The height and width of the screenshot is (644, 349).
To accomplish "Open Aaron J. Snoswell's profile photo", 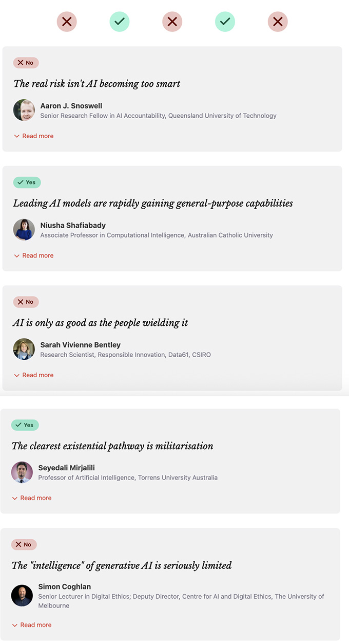I will (24, 110).
